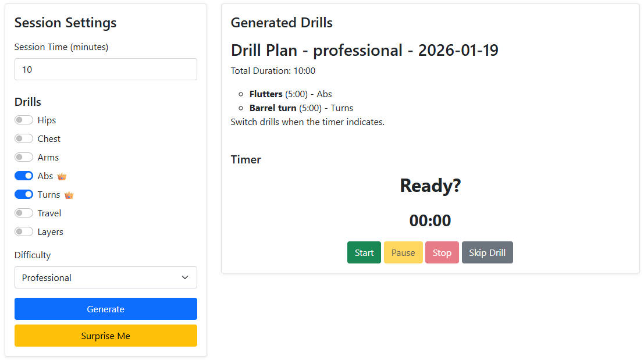Click the crown icon beside Turns
Screen dimensions: 644x360
[69, 195]
